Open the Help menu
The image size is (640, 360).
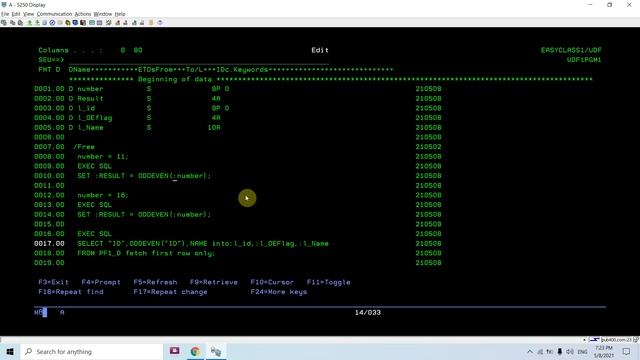tap(120, 14)
